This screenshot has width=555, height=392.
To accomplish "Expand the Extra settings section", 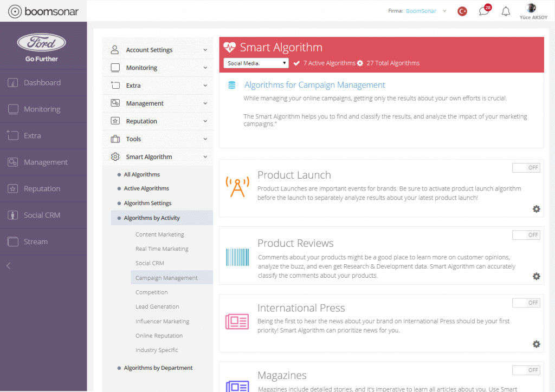I will [158, 86].
